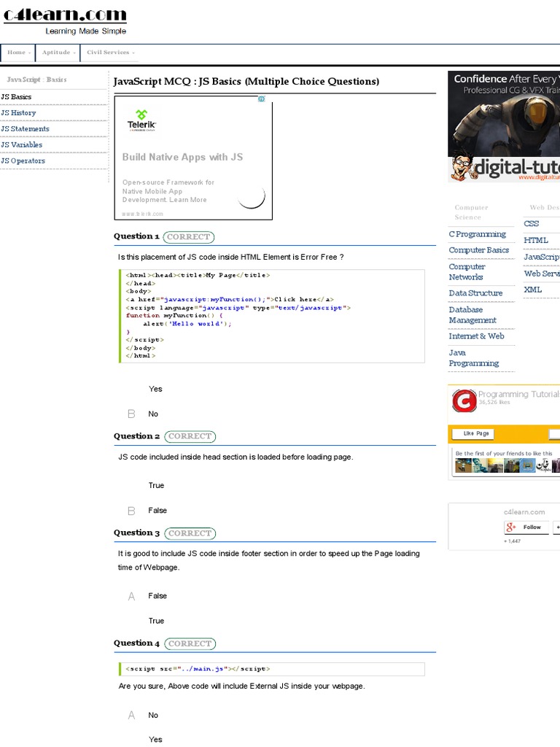The width and height of the screenshot is (560, 747).
Task: Open c4learn.com link in Google+ widget
Action: tap(524, 512)
